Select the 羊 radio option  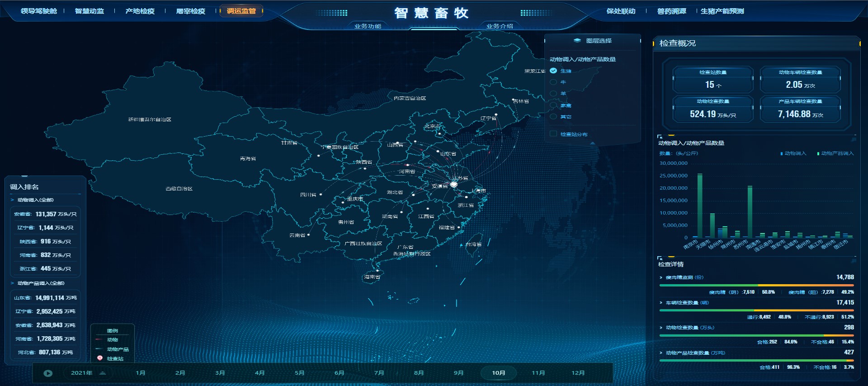point(553,94)
